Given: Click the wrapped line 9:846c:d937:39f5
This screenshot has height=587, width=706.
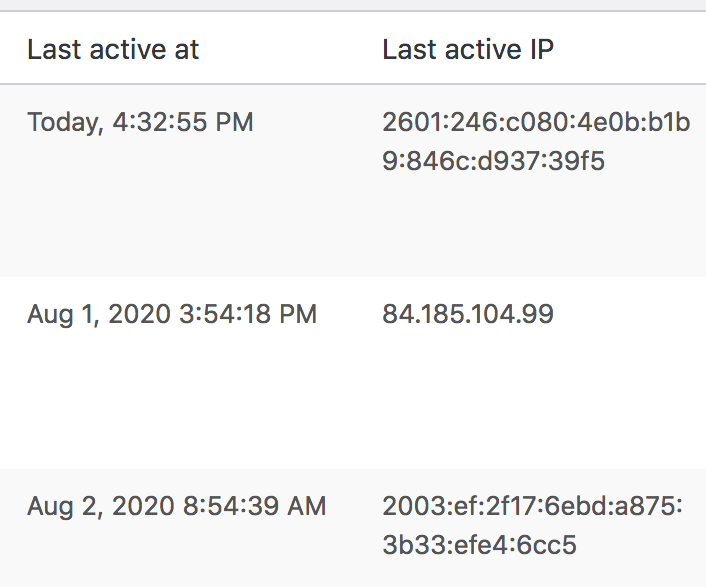Looking at the screenshot, I should (x=493, y=161).
